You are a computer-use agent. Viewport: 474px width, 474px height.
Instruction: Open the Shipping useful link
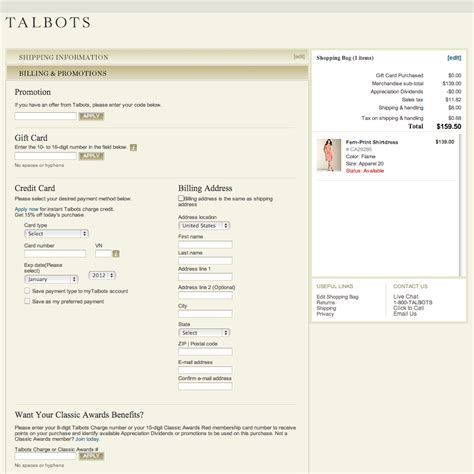click(x=326, y=308)
